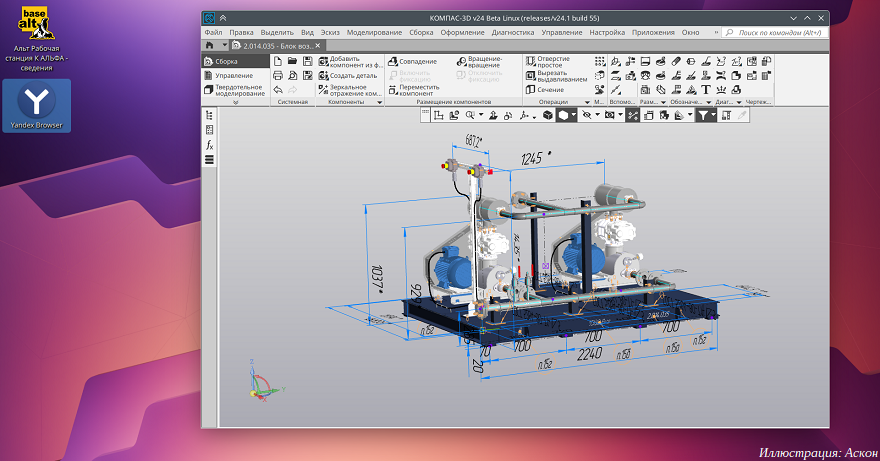Expand the Компоненты panel dropdown arrow
This screenshot has width=880, height=461.
[380, 102]
